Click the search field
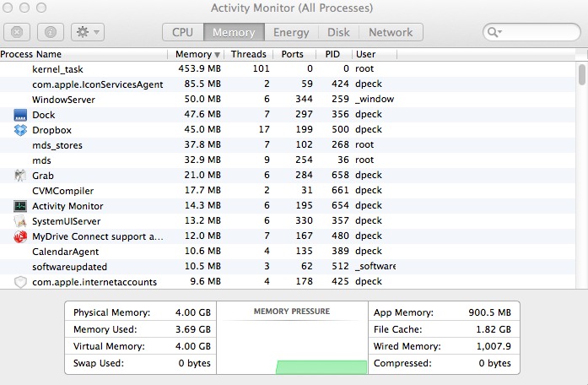The image size is (588, 385). coord(531,32)
